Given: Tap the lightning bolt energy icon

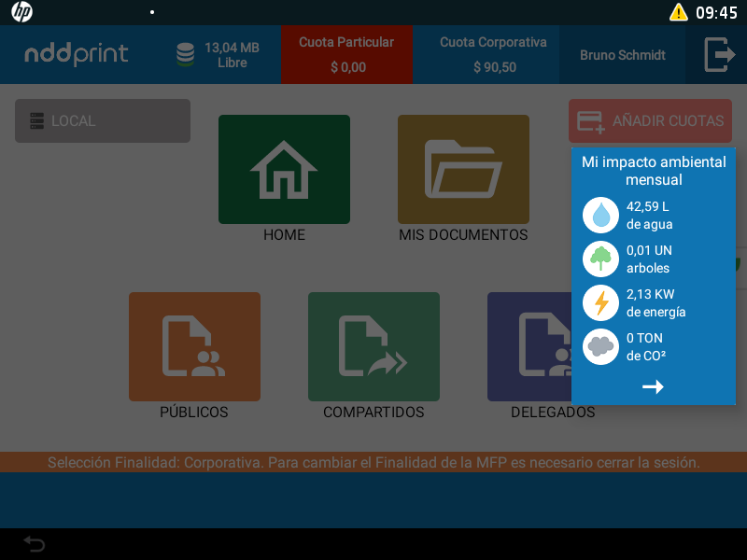Looking at the screenshot, I should pos(600,302).
